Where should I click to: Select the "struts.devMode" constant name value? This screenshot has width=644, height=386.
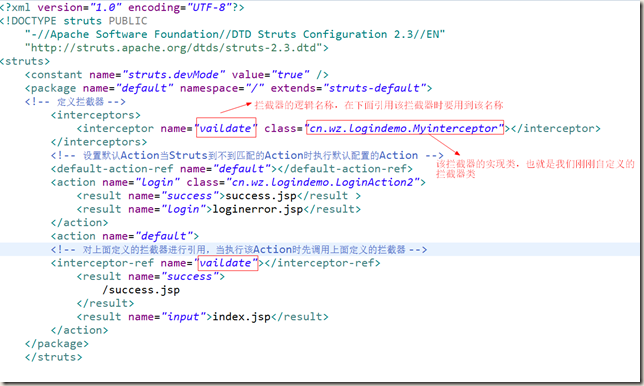[x=173, y=75]
